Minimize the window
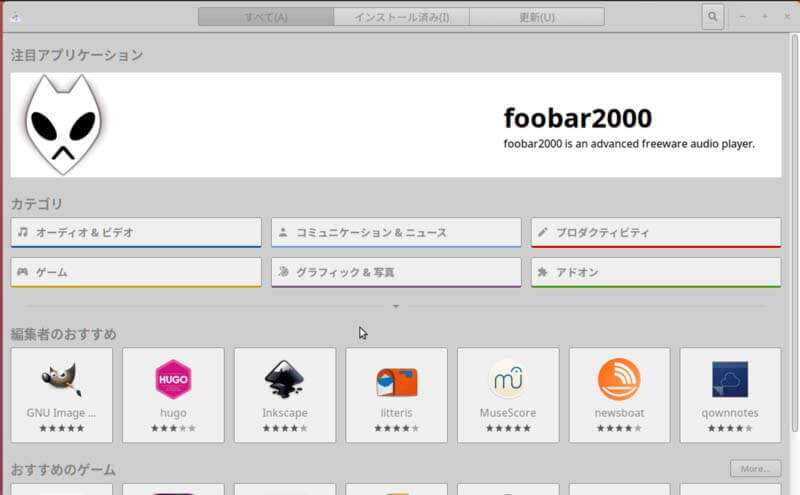This screenshot has height=495, width=800. (742, 17)
